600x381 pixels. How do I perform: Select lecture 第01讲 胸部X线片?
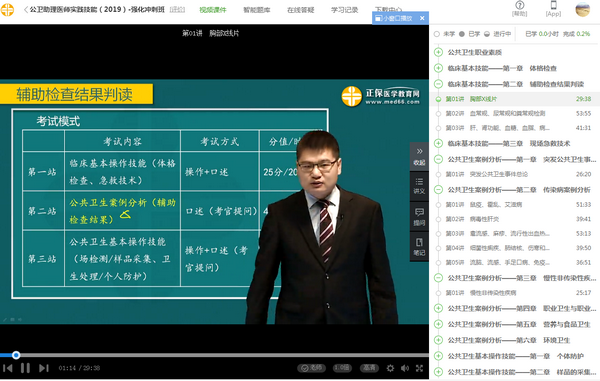click(515, 99)
